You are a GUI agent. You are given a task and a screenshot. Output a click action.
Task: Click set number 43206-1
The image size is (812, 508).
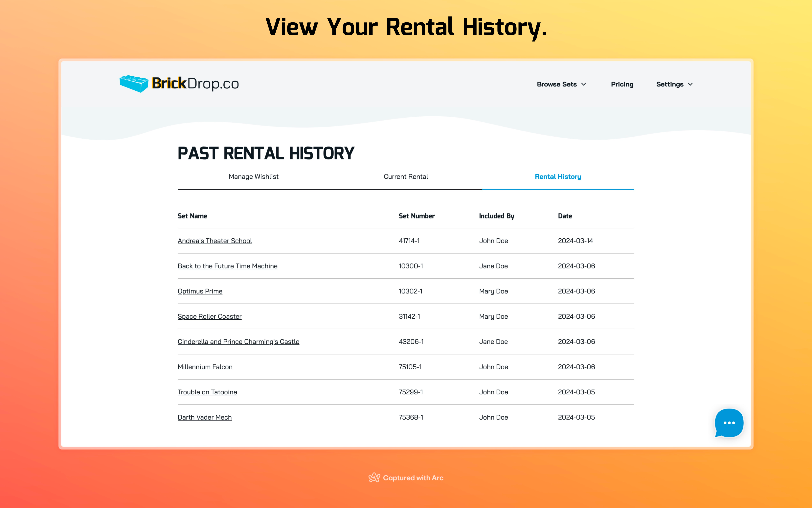tap(411, 342)
